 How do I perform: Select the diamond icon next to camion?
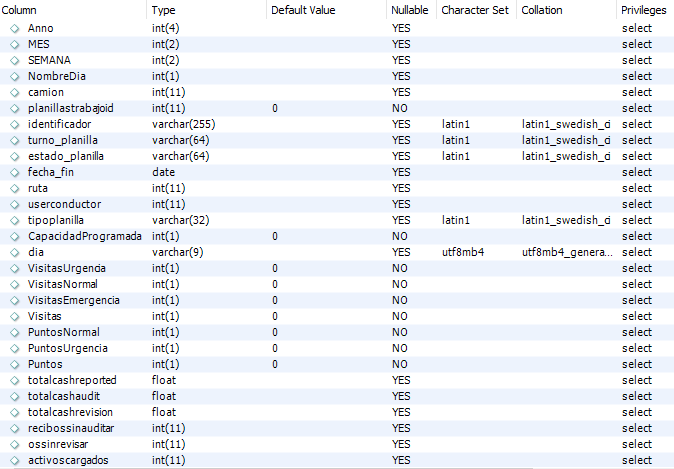point(15,92)
